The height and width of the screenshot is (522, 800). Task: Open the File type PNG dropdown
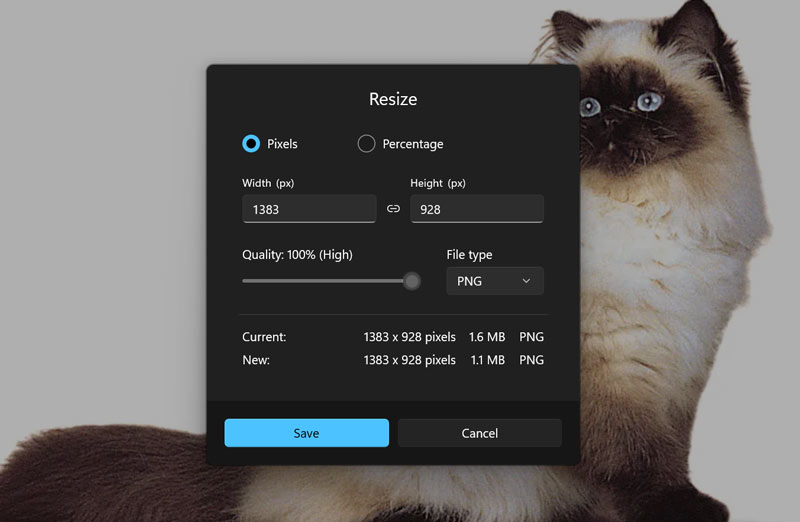point(495,281)
